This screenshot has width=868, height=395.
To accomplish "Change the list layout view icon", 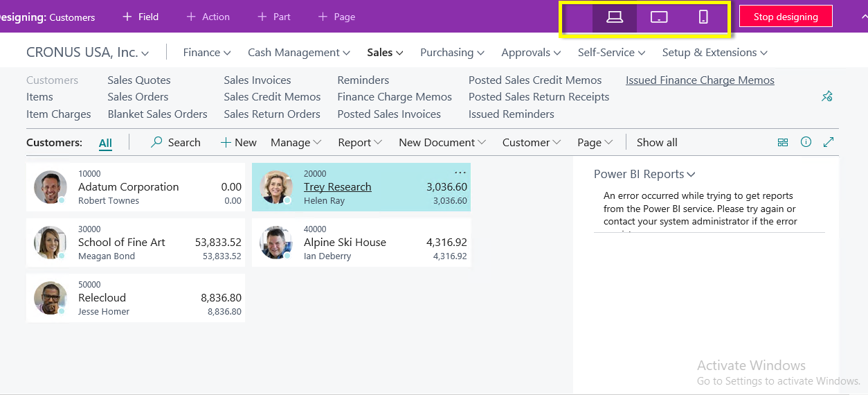I will click(783, 142).
